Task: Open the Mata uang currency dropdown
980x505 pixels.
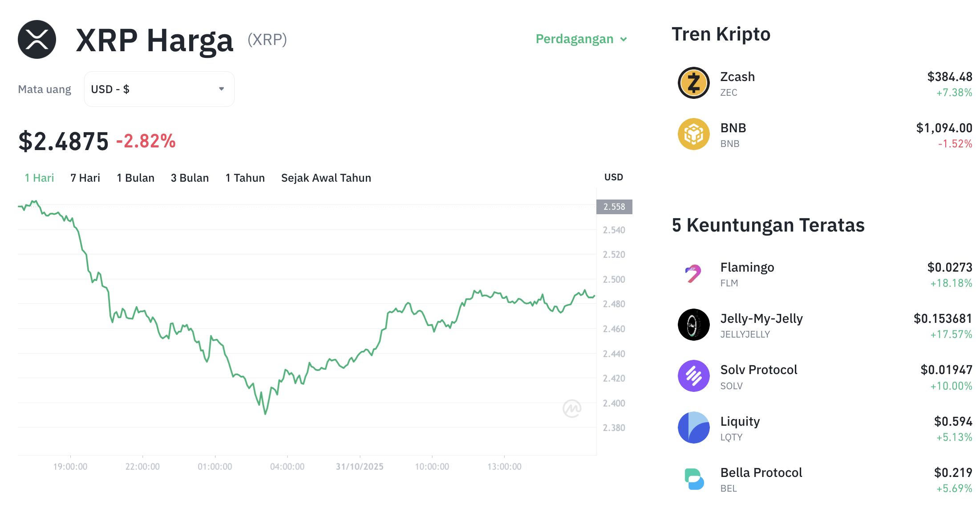Action: (x=159, y=89)
